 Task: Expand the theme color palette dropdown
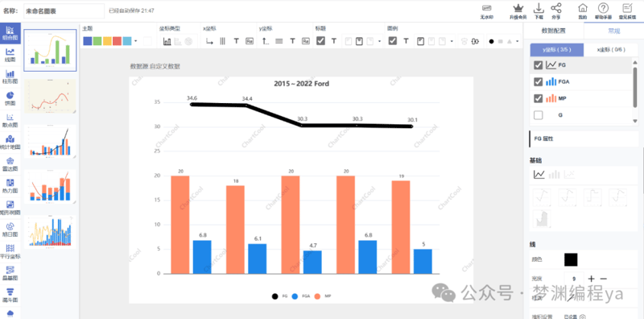[x=136, y=41]
